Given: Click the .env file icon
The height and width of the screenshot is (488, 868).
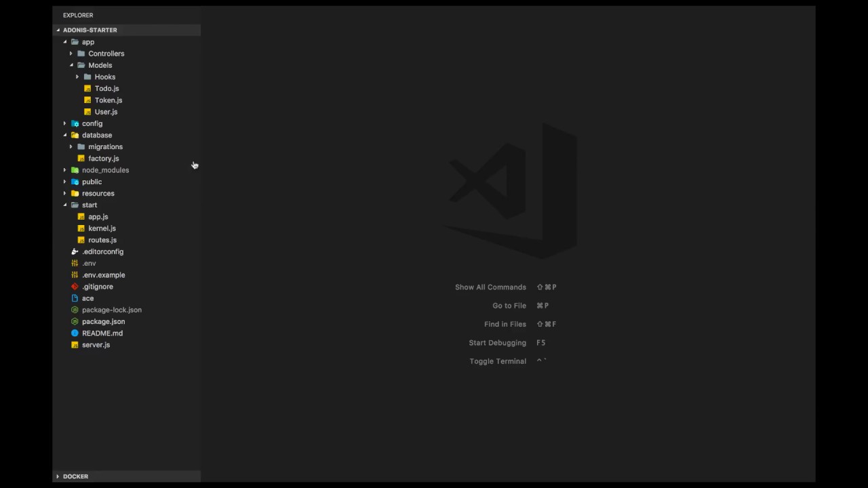Looking at the screenshot, I should pos(75,263).
